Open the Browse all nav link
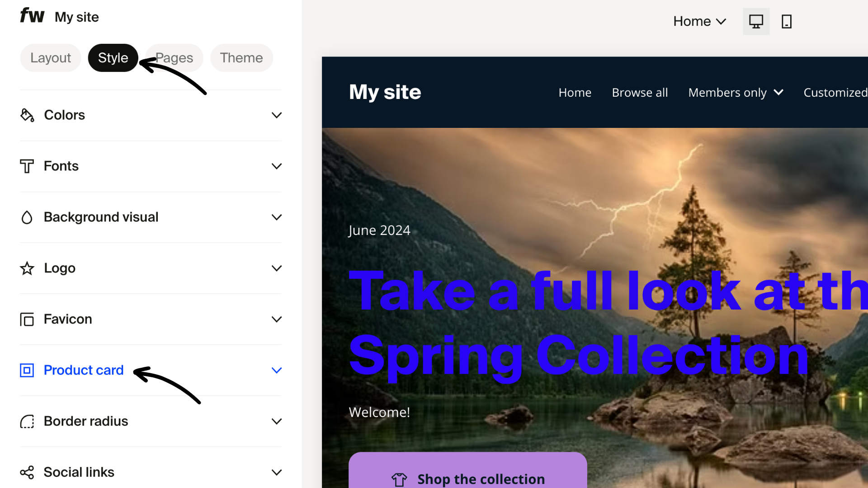This screenshot has height=488, width=868. click(x=640, y=93)
